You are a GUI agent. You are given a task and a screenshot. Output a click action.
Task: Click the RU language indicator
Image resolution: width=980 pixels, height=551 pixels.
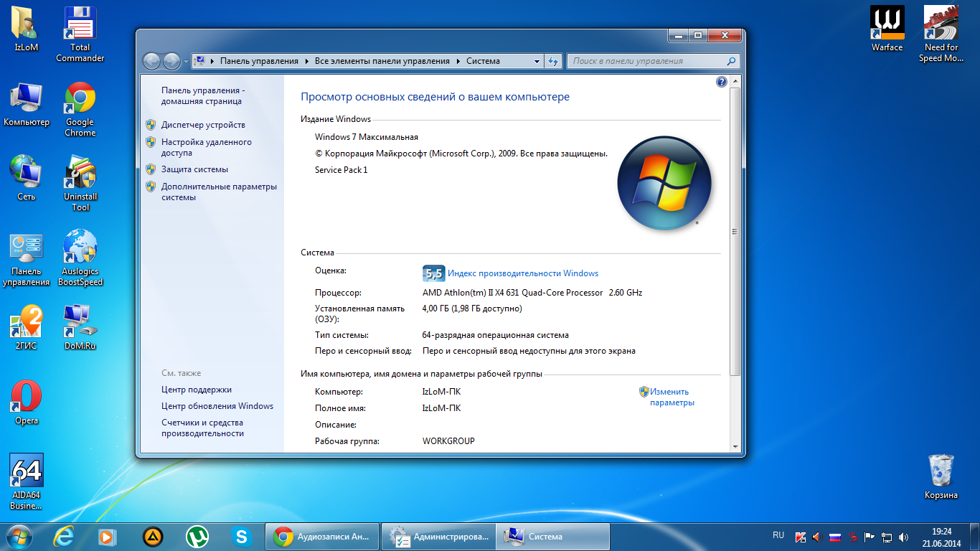(x=778, y=535)
